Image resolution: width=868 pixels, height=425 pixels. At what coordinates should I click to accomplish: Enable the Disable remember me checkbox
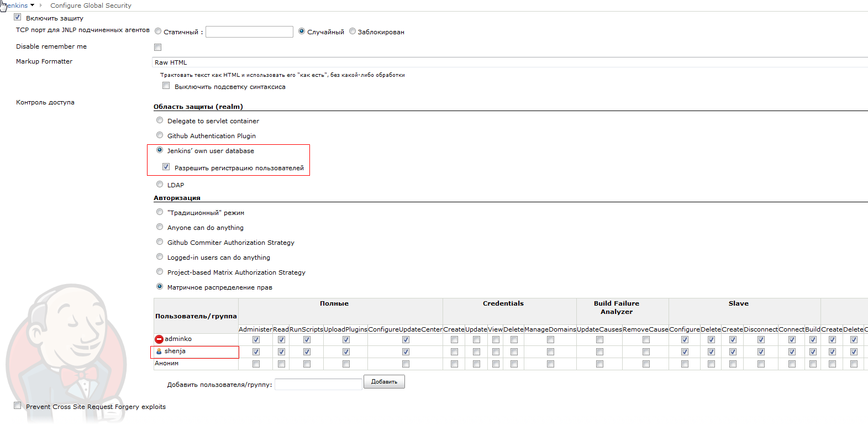coord(158,47)
